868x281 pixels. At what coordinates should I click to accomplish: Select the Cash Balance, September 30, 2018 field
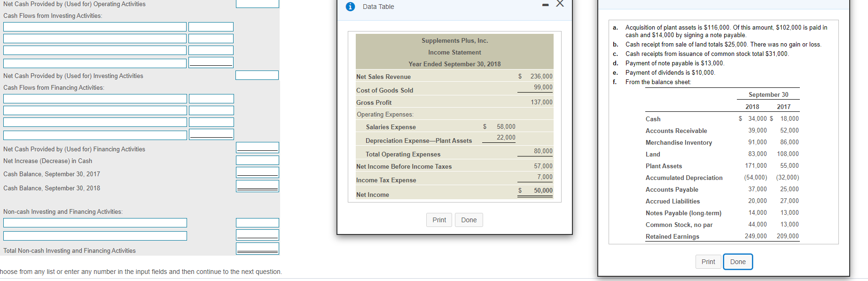tap(258, 186)
